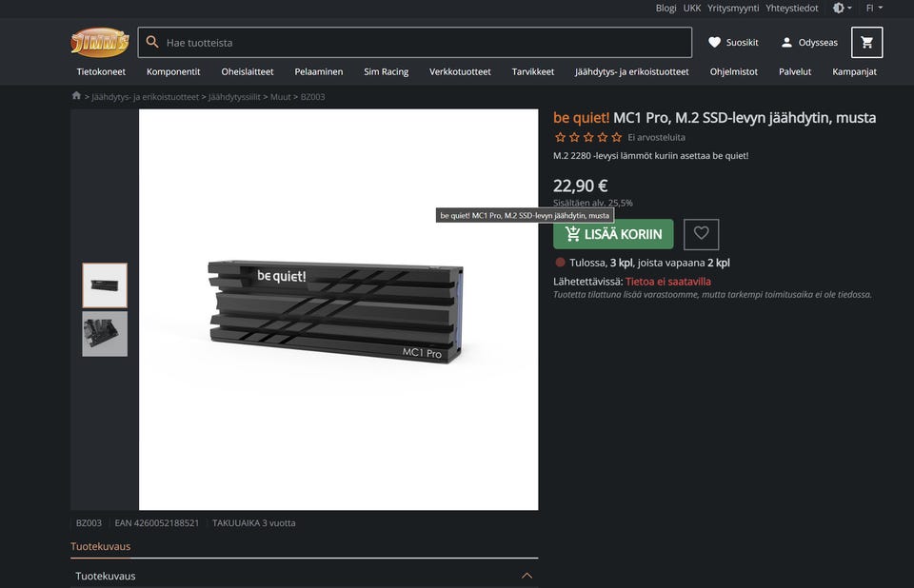The image size is (914, 588).
Task: Open the Yhteystiedot link
Action: [x=791, y=9]
